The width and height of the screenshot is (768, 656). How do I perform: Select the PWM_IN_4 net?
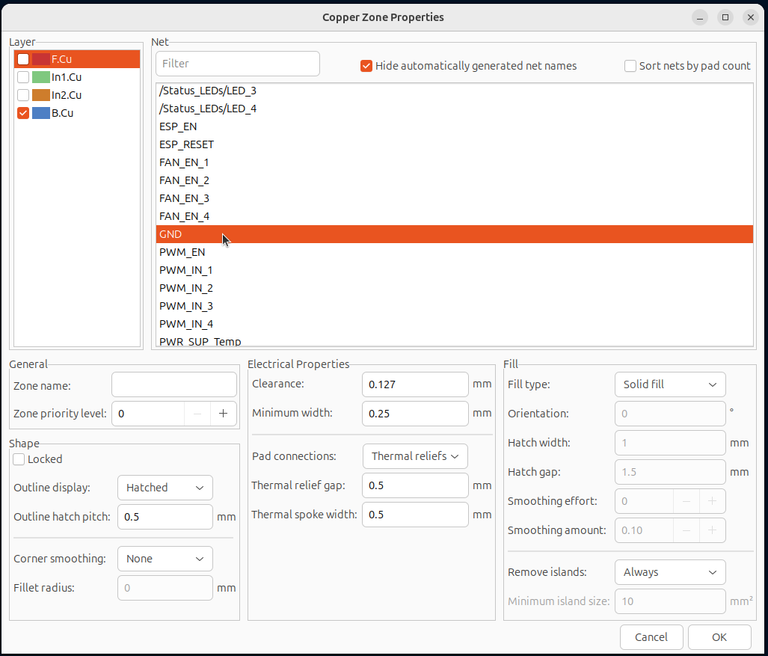455,324
